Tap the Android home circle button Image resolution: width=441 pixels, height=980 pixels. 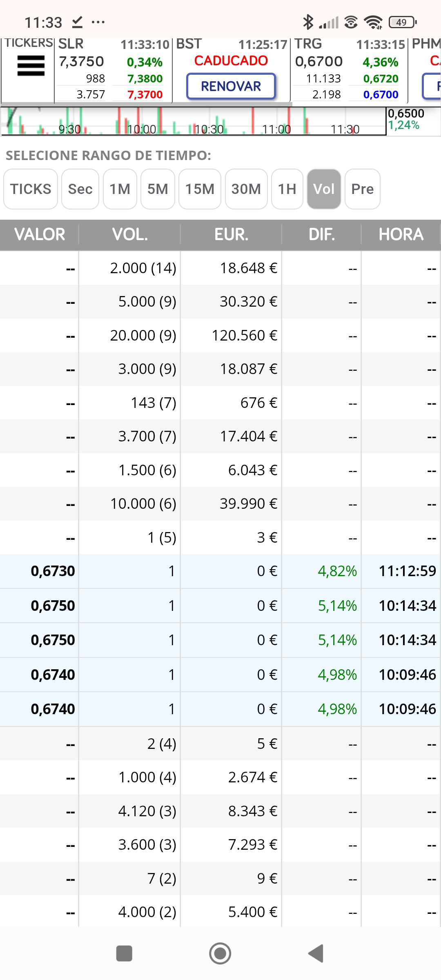220,953
